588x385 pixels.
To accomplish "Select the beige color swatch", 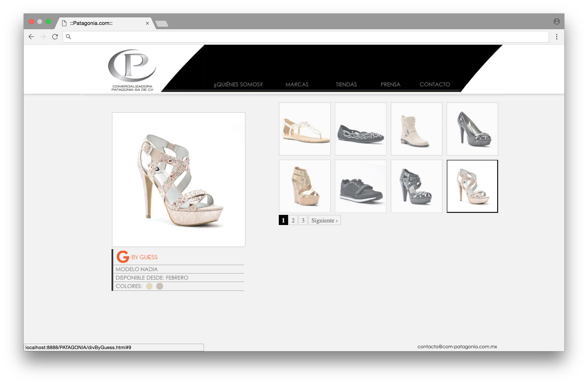I will click(x=149, y=286).
